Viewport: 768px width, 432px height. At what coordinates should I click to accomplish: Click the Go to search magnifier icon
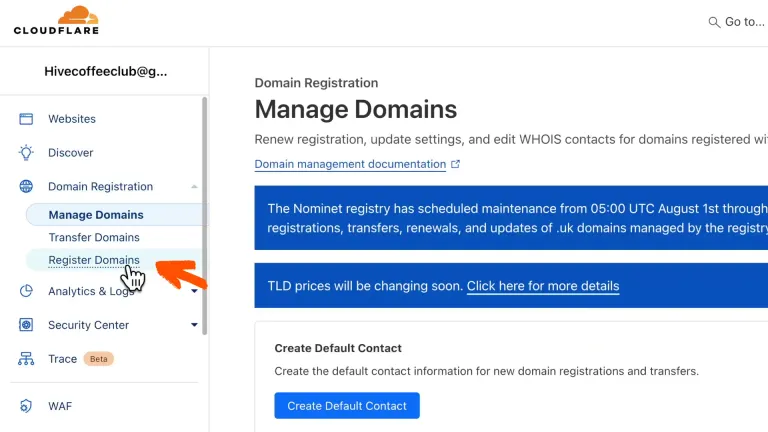[x=714, y=22]
